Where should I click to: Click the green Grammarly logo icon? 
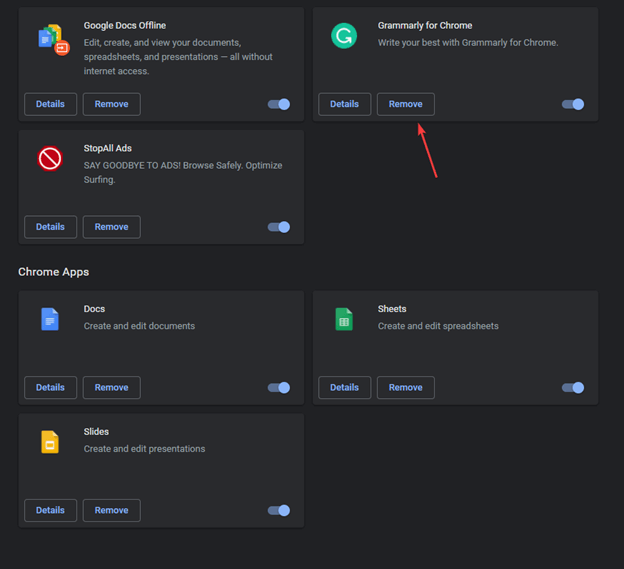click(344, 37)
